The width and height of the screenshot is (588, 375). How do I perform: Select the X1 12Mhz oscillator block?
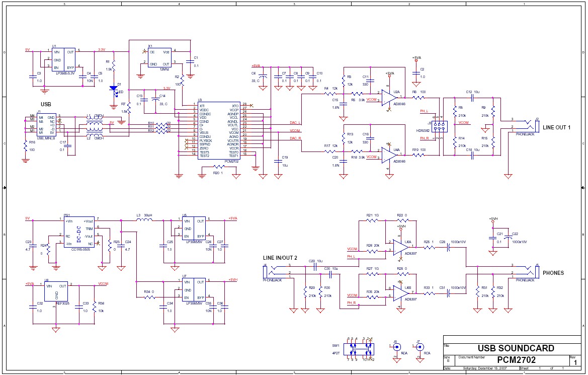[159, 57]
